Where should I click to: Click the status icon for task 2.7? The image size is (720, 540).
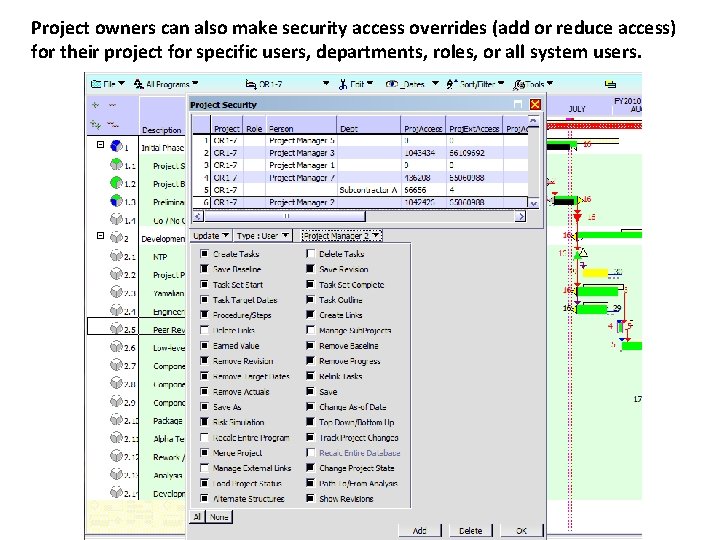[116, 365]
